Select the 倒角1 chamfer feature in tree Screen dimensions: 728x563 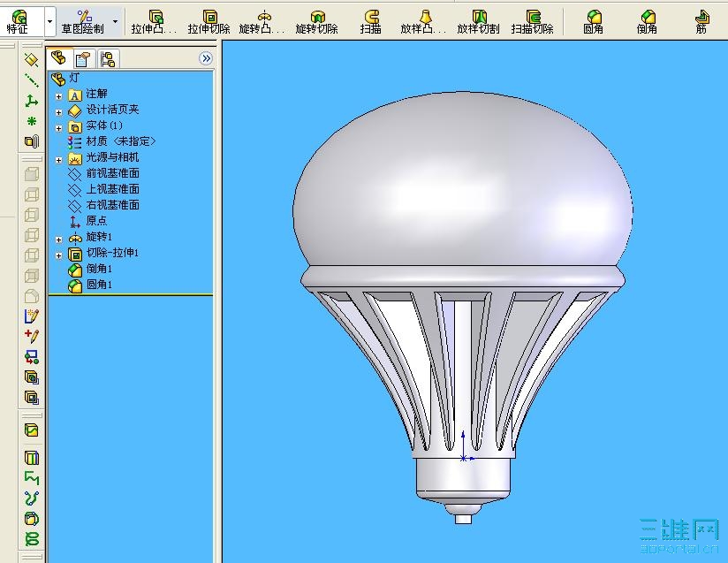coord(90,269)
